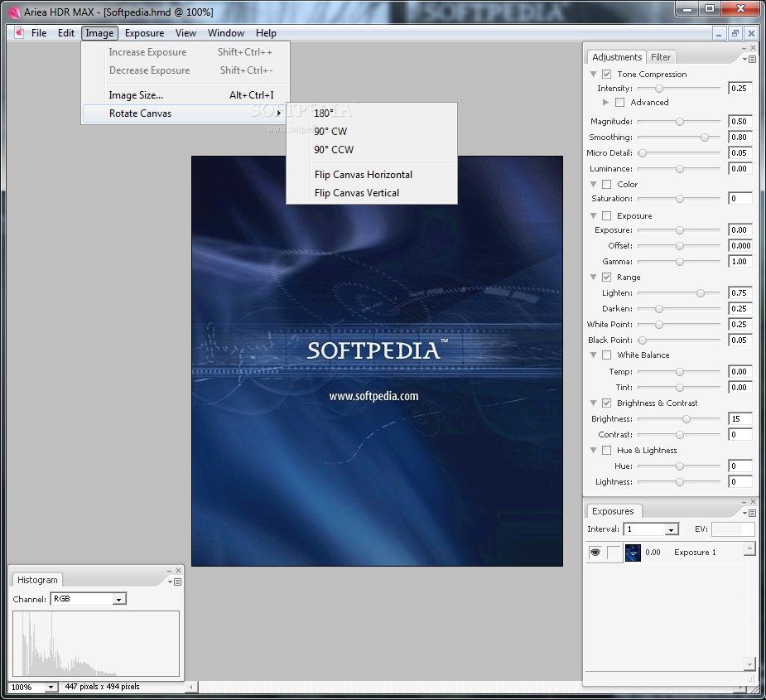This screenshot has height=700, width=766.
Task: Toggle visibility eye for Exposure 1
Action: (595, 553)
